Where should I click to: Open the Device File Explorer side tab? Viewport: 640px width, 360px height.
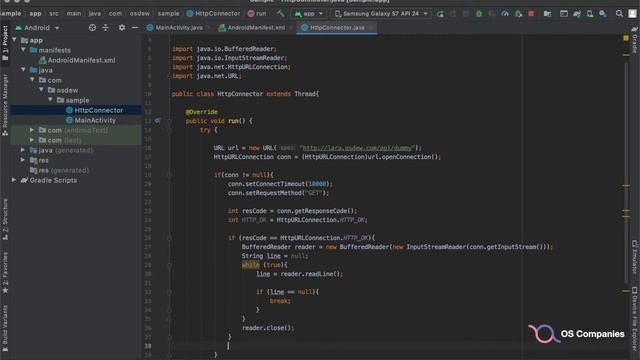coord(635,318)
